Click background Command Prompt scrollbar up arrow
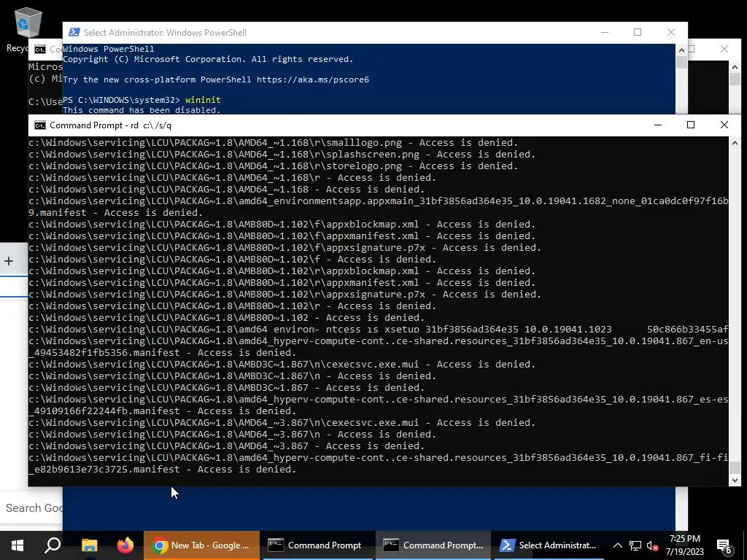747x560 pixels. point(735,67)
